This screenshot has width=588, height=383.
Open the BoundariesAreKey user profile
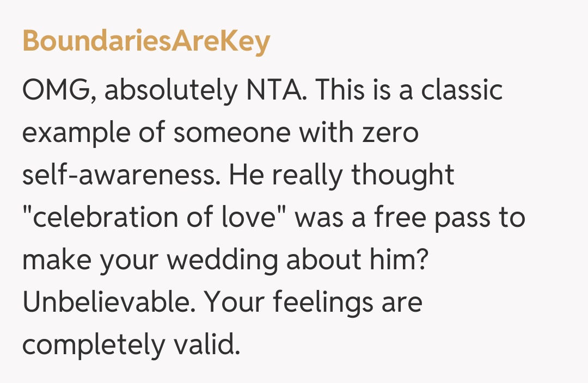coord(146,42)
